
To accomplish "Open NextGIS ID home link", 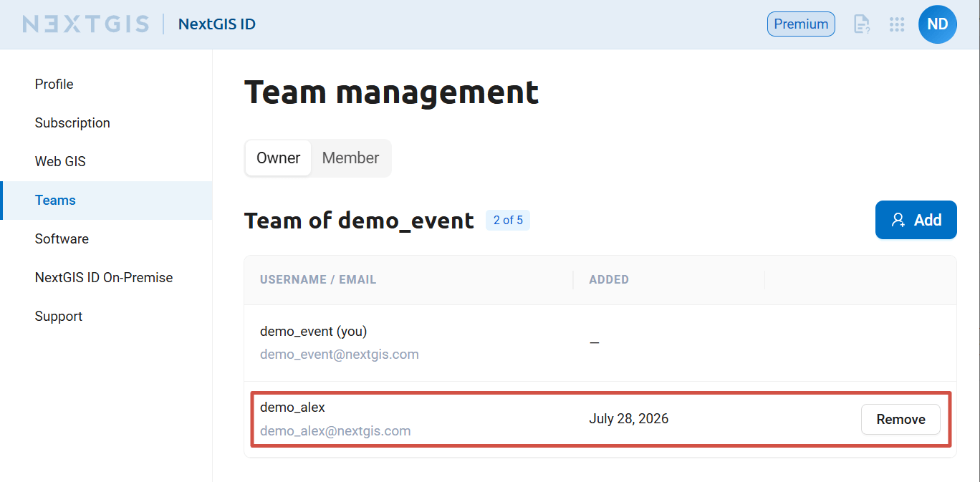I will pos(217,24).
